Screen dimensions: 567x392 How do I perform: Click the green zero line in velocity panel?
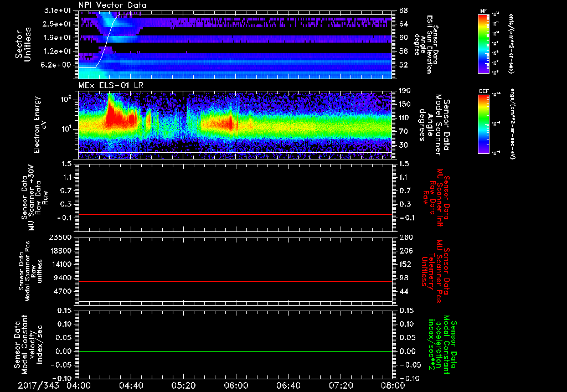coord(235,351)
